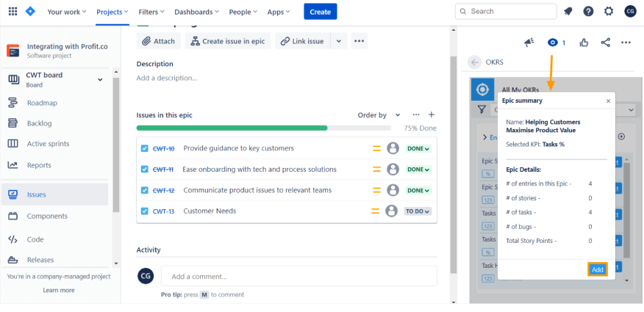Open CWT-11 issue link
The image size is (644, 312).
click(163, 170)
